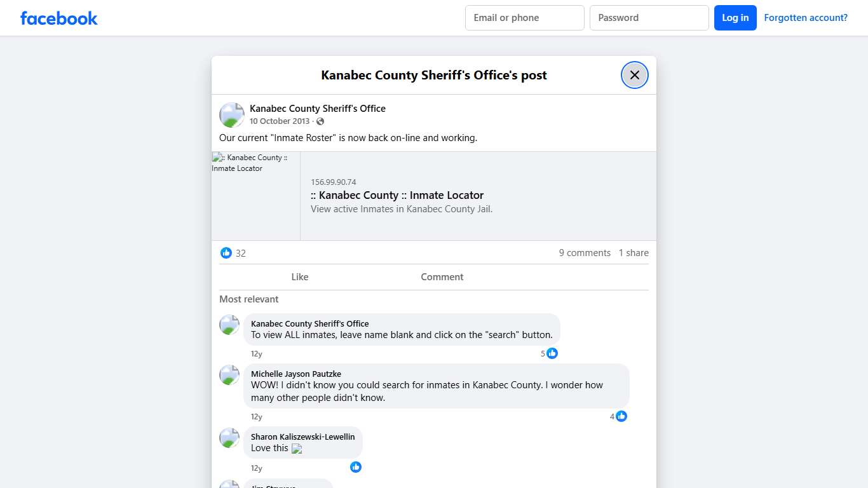Image resolution: width=868 pixels, height=488 pixels.
Task: Click Kanabec County Sheriff's Office profile picture
Action: click(231, 114)
